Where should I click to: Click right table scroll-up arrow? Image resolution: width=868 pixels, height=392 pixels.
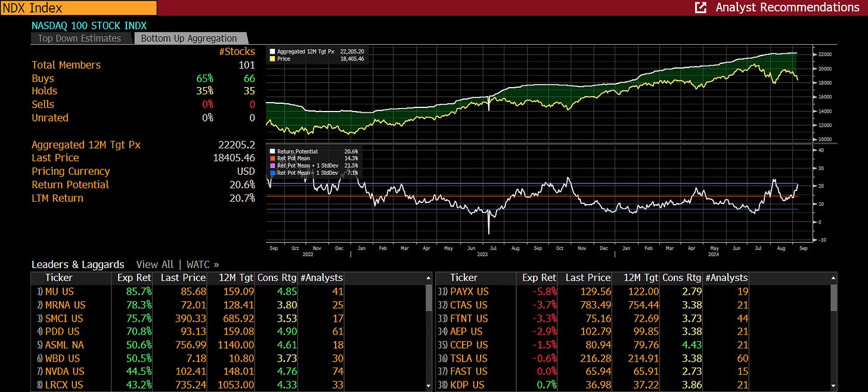pos(833,278)
